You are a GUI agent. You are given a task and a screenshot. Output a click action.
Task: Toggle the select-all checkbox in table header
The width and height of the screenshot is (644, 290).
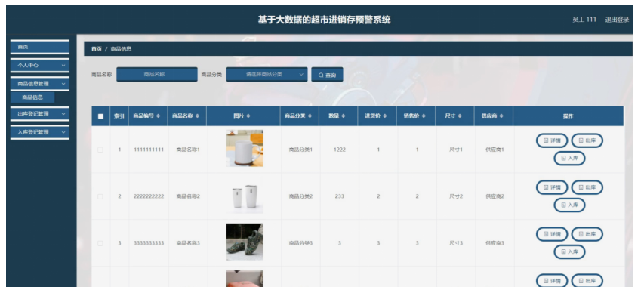(x=100, y=116)
